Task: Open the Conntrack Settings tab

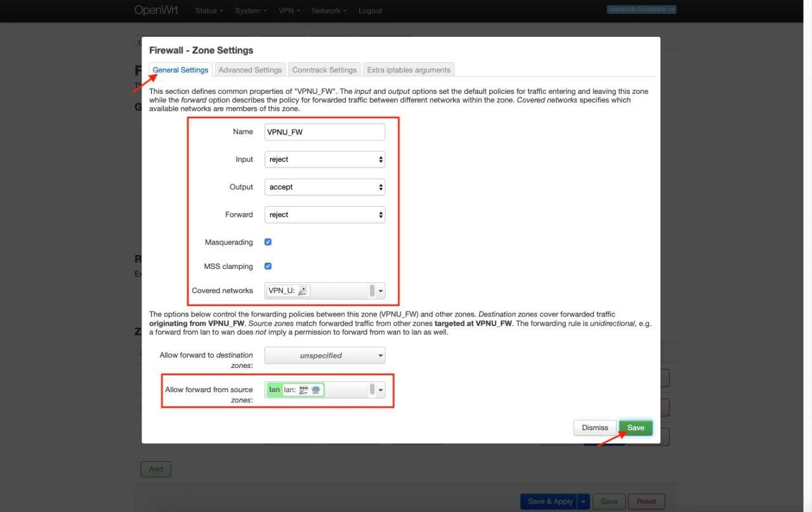Action: pos(324,70)
